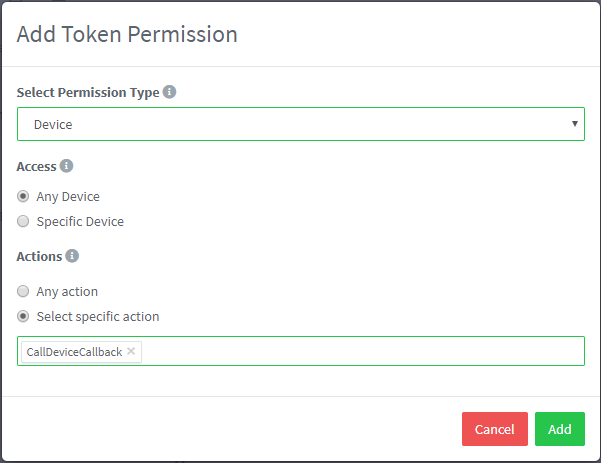This screenshot has height=463, width=601.
Task: Choose the Specific Device radio button
Action: pos(23,221)
